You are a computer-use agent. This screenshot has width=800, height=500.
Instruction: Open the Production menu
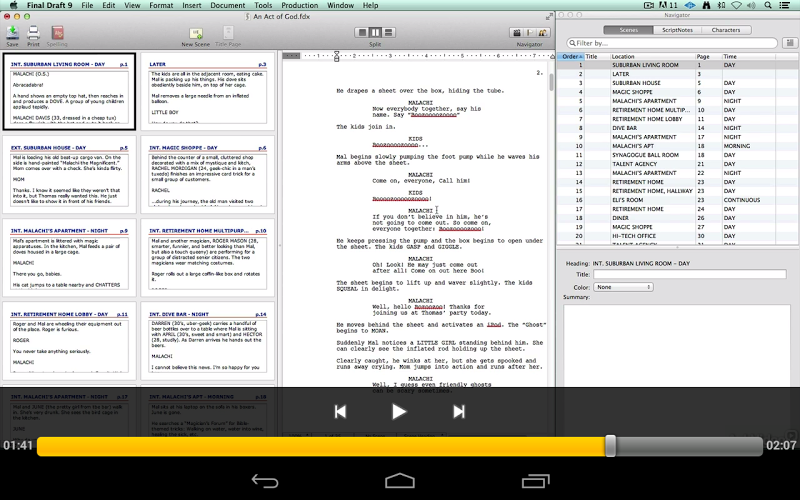300,5
